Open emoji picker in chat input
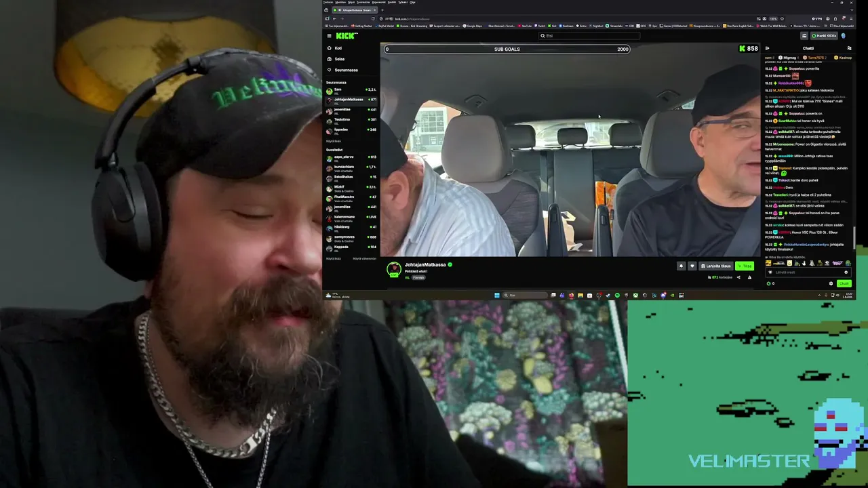 (x=846, y=272)
